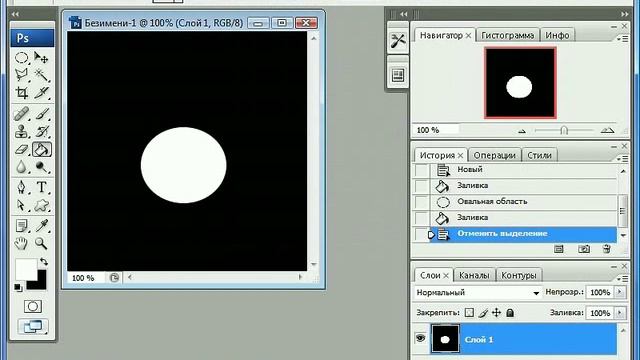The width and height of the screenshot is (640, 360).
Task: Select the Polygonal Lasso tool
Action: tap(22, 75)
